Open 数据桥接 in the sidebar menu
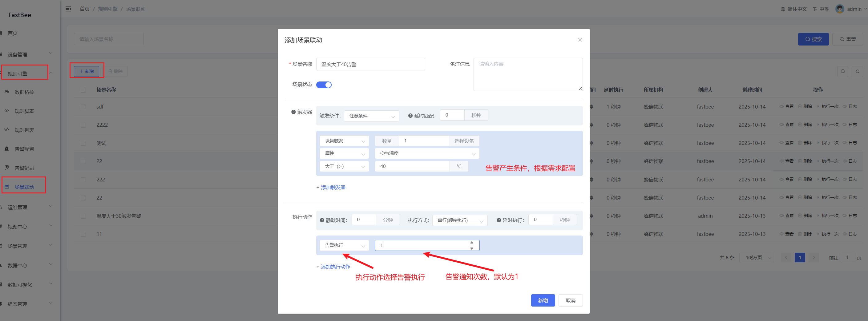868x321 pixels. [24, 92]
